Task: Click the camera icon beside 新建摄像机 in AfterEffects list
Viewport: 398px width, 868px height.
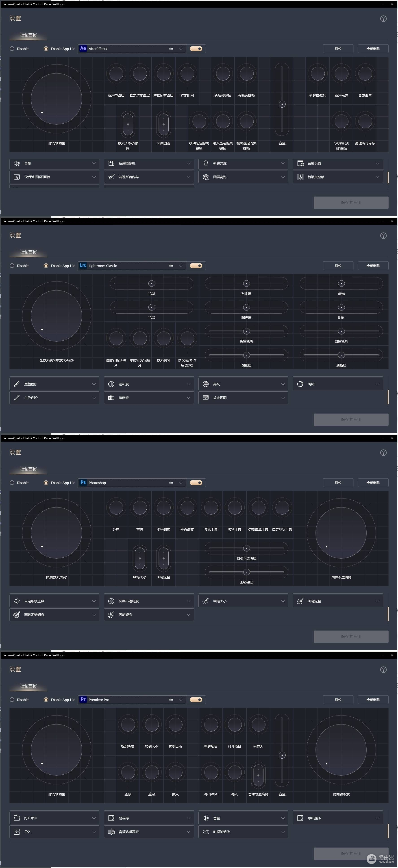Action: point(111,163)
